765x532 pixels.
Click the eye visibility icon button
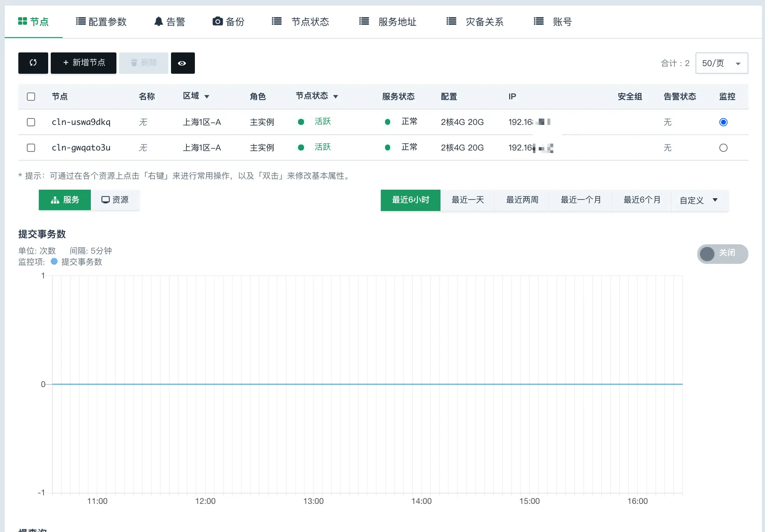[x=183, y=63]
